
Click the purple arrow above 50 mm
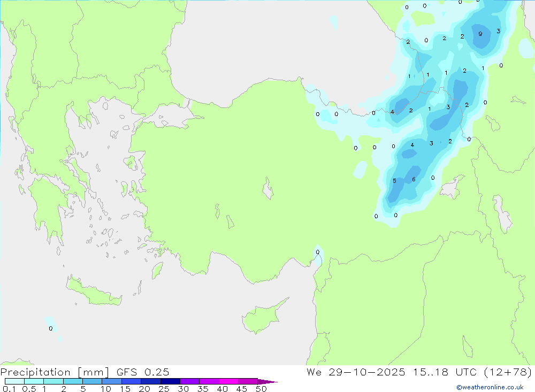[267, 381]
